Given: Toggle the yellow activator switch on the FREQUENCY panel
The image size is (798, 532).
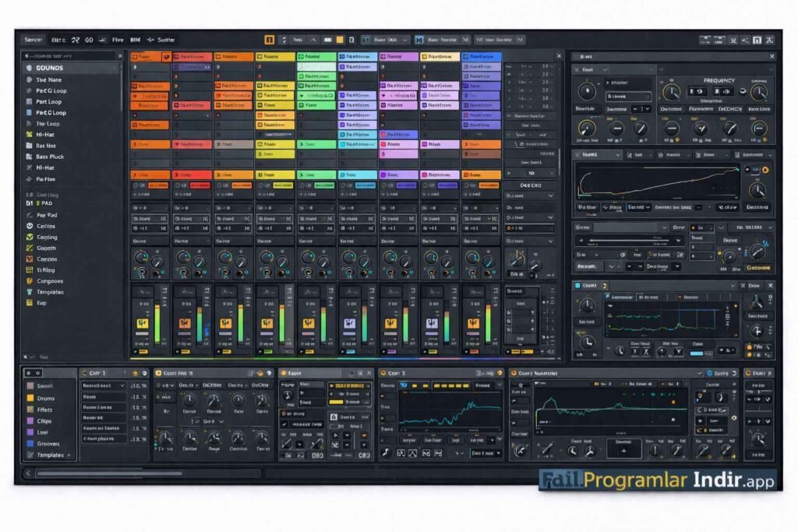Looking at the screenshot, I should pos(676,139).
